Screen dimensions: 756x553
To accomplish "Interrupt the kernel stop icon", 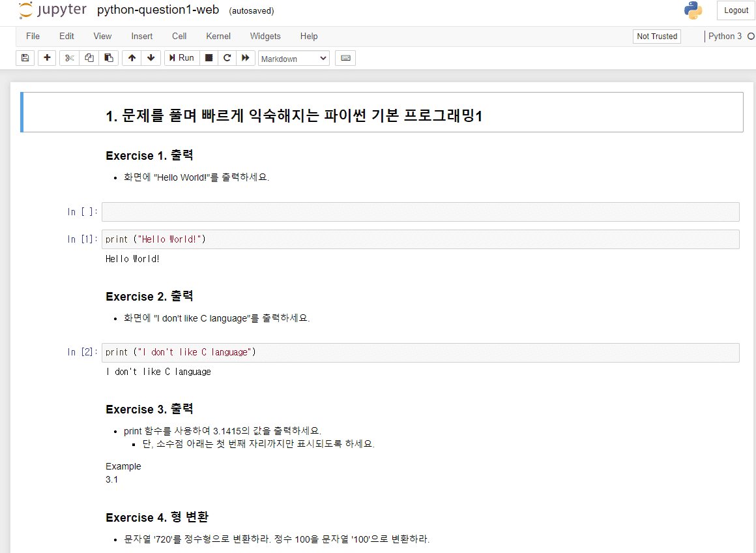I will click(x=209, y=58).
